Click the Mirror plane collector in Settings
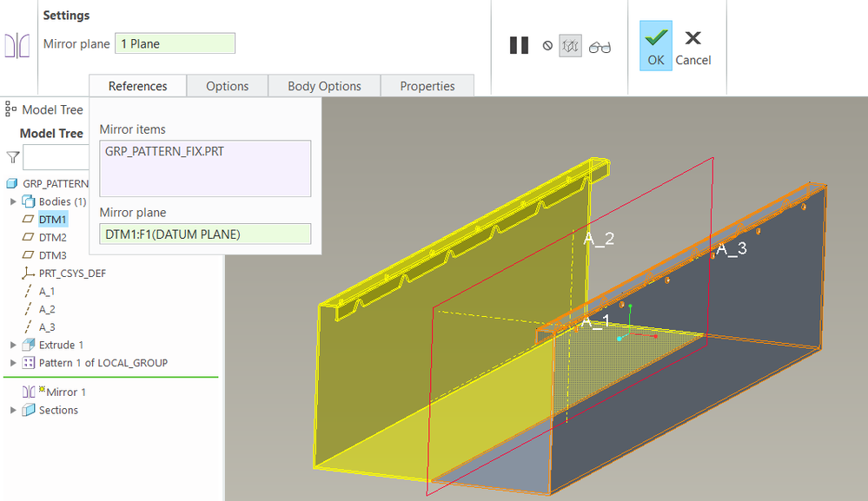The height and width of the screenshot is (501, 868). [175, 43]
